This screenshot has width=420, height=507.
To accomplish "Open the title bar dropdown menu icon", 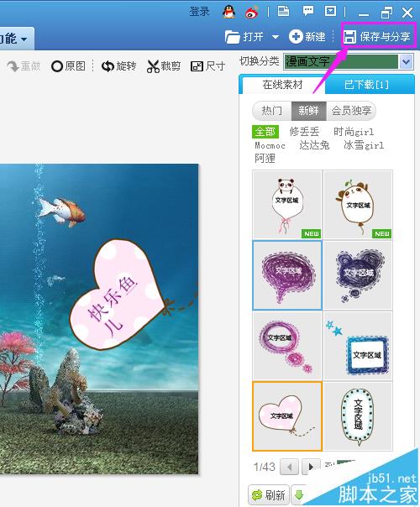I will 330,11.
